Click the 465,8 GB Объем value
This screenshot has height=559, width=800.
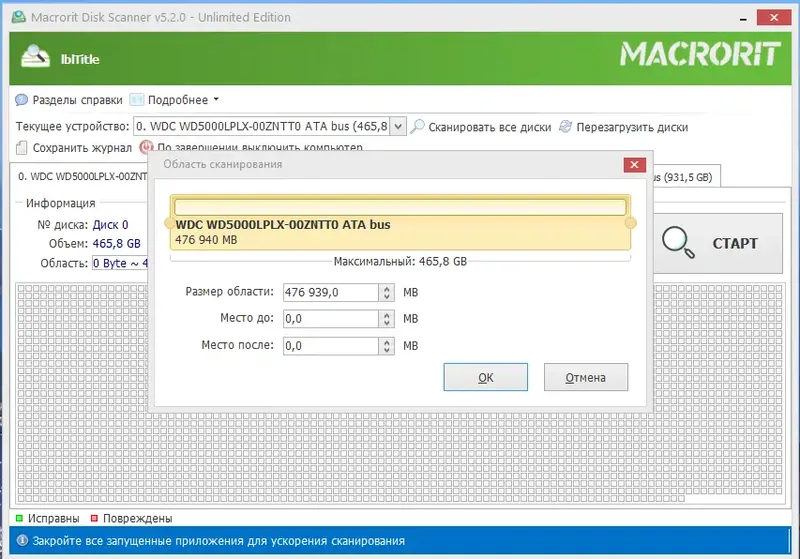pyautogui.click(x=116, y=244)
